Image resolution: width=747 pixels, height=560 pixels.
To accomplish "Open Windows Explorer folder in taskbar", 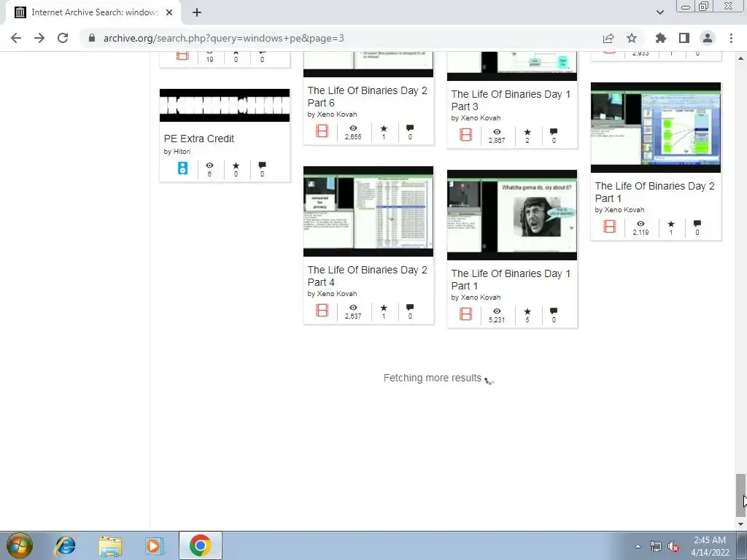I will point(110,545).
